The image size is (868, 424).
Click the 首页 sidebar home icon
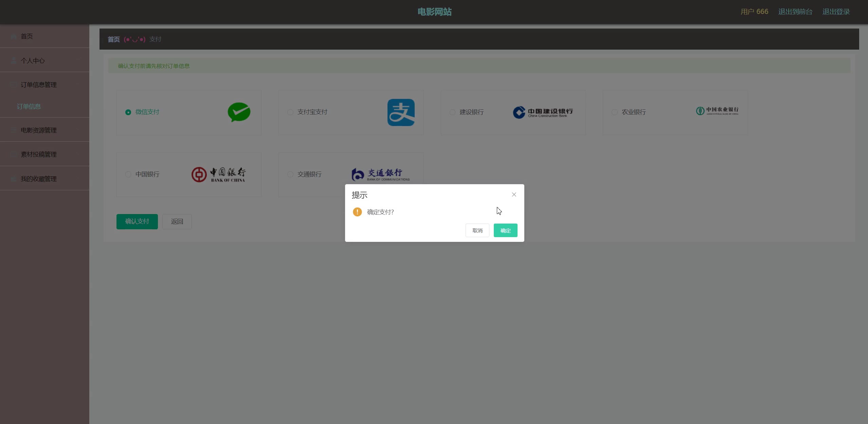click(14, 36)
